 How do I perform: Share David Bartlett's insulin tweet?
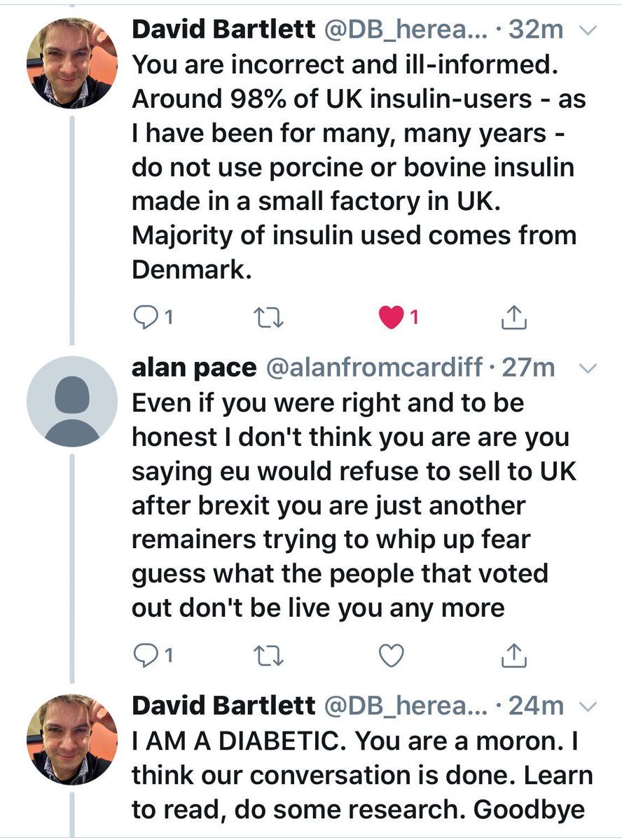coord(513,318)
